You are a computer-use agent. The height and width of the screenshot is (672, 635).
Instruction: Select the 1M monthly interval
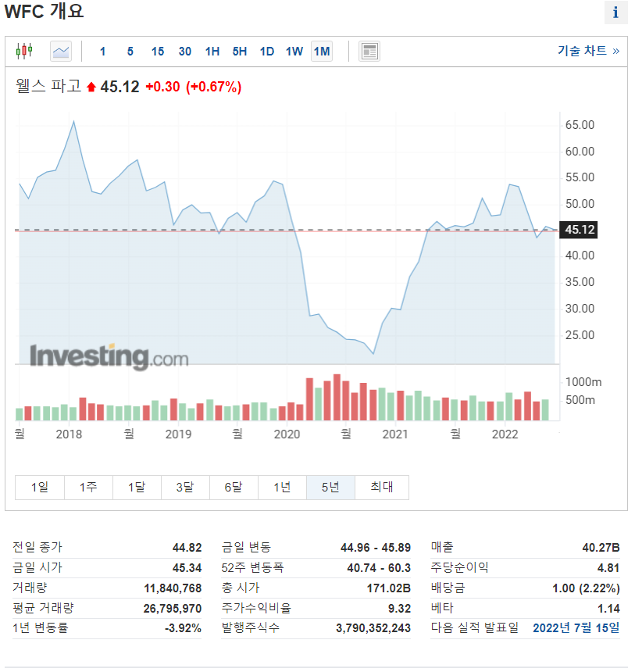322,52
